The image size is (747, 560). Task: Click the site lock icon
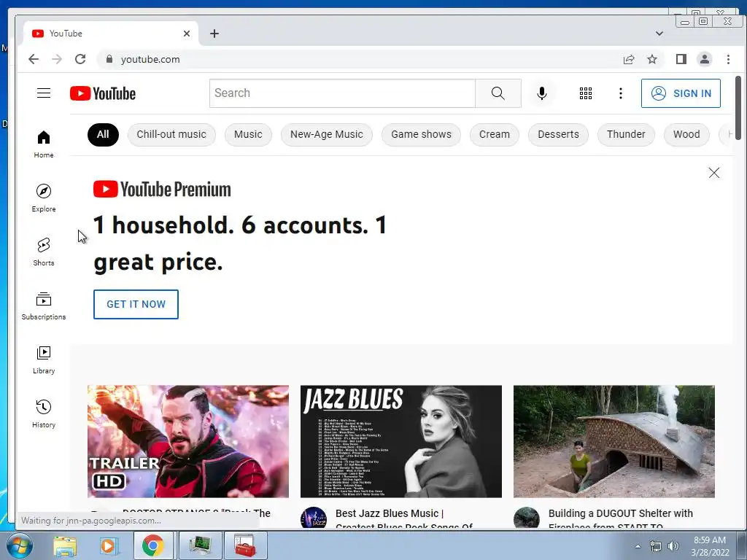pos(109,59)
